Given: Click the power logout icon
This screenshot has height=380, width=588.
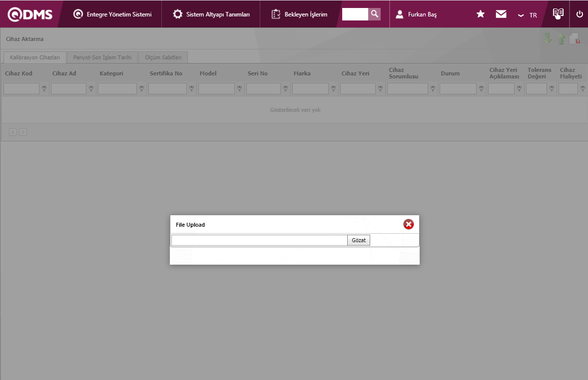Looking at the screenshot, I should click(x=580, y=14).
